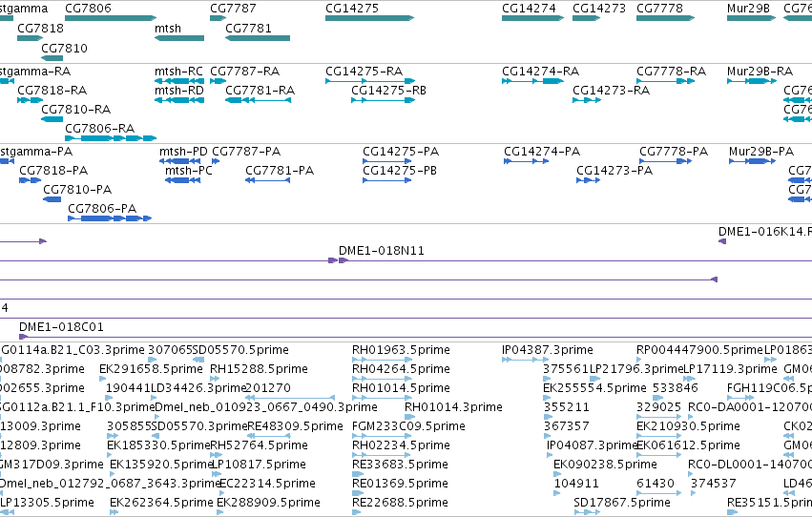This screenshot has width=812, height=517.
Task: Click the CG7818-RA transcript
Action: pos(30,100)
